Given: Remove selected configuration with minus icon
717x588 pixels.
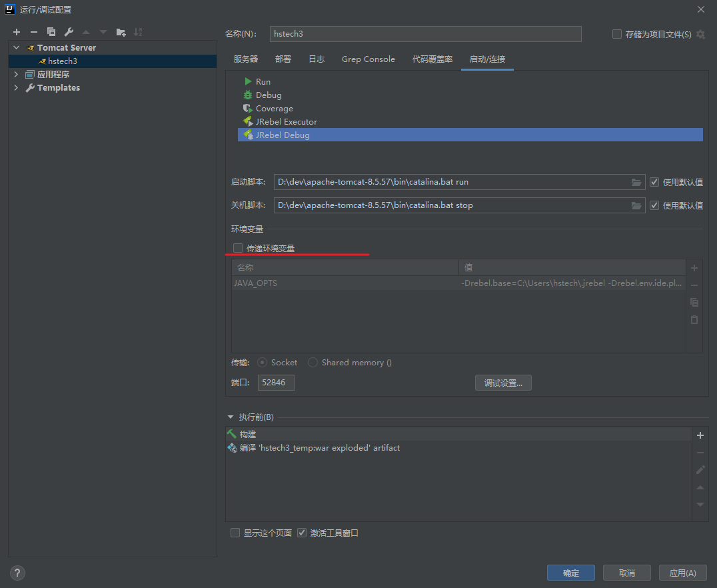Looking at the screenshot, I should pyautogui.click(x=34, y=32).
